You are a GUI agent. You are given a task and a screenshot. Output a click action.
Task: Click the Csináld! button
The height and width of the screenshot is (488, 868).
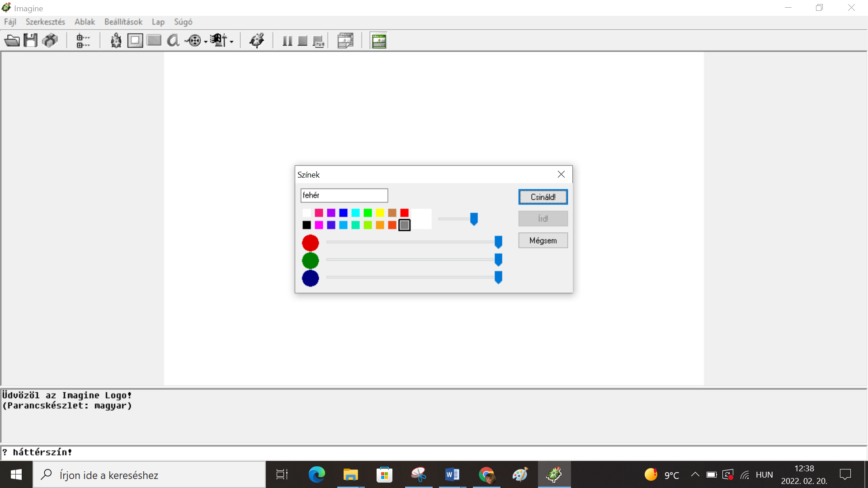point(543,197)
